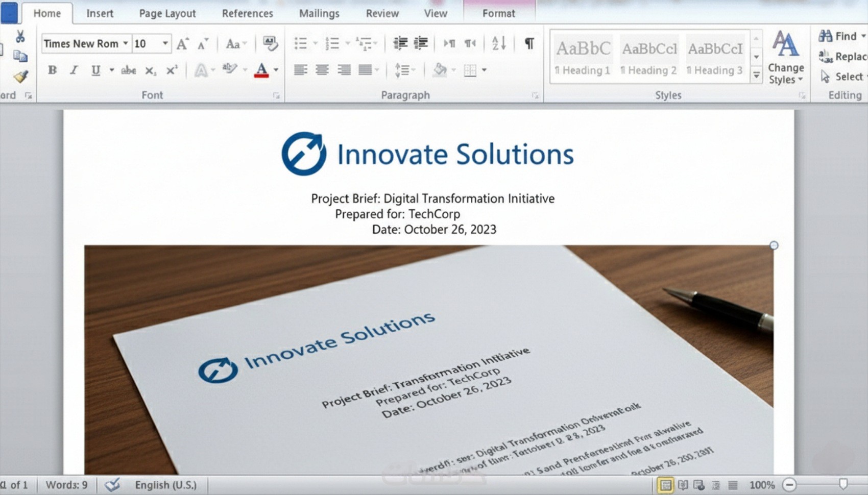Viewport: 868px width, 495px height.
Task: Set Right-to-Left text direction
Action: [470, 43]
